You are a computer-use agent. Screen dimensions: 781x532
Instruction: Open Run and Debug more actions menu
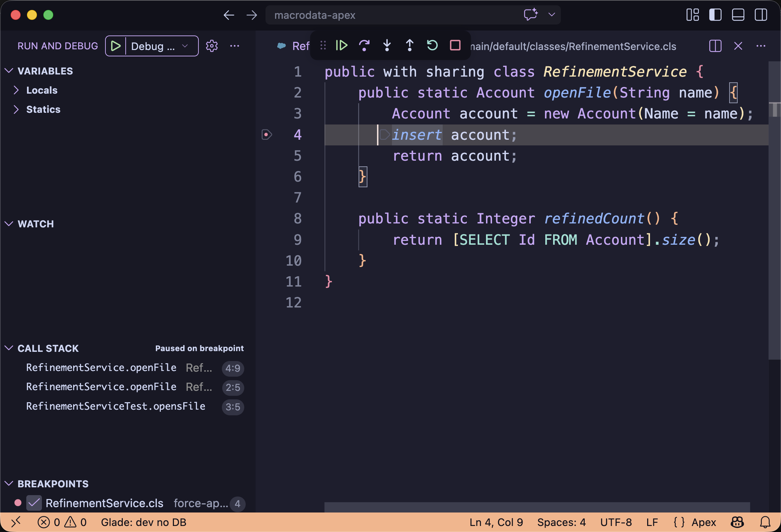235,46
